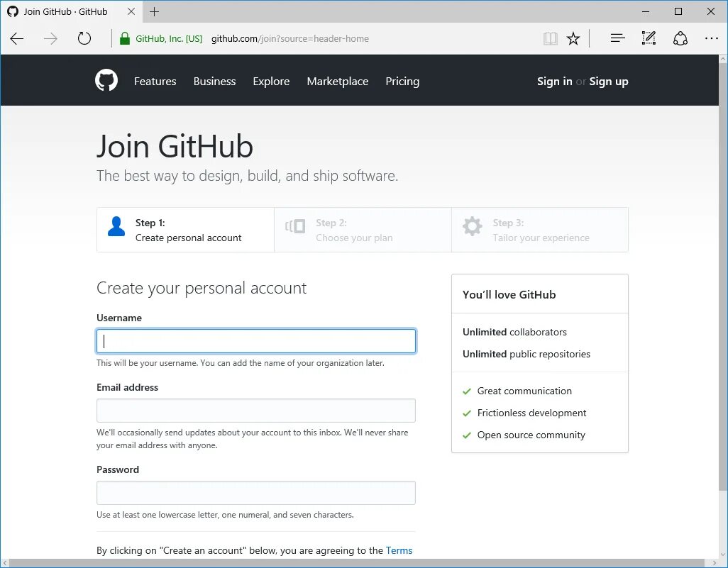Click the Step 3 gear icon
Image resolution: width=728 pixels, height=568 pixels.
tap(472, 226)
